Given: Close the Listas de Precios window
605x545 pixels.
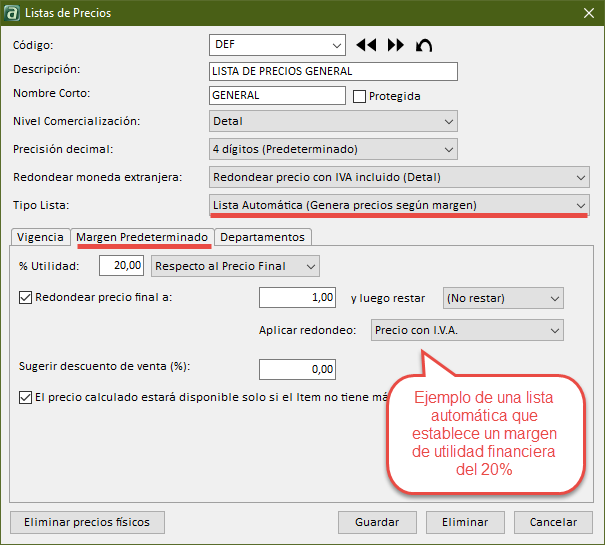Looking at the screenshot, I should coord(587,13).
